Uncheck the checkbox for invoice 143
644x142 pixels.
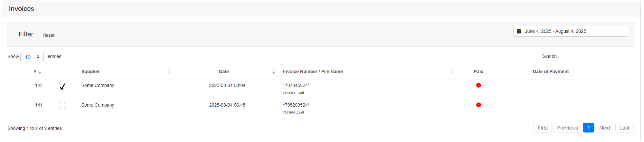tap(62, 86)
